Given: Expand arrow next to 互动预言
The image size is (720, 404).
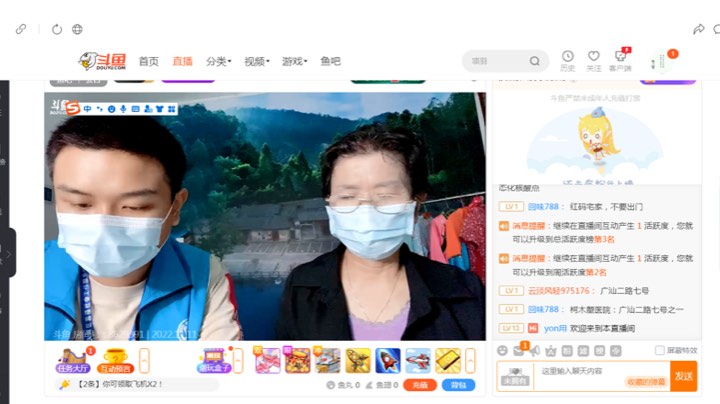Looking at the screenshot, I should click(144, 360).
